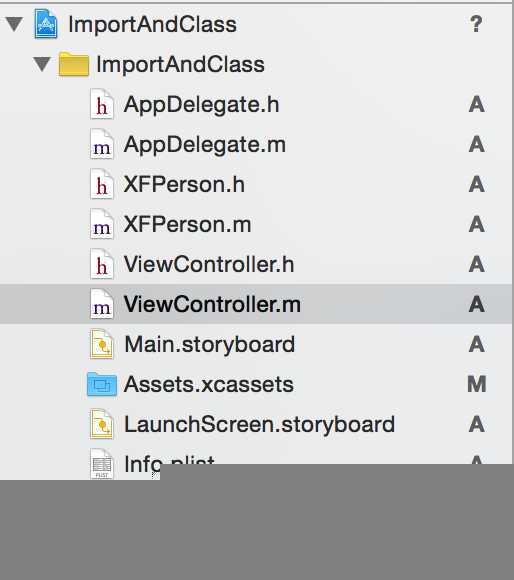Click the blue Xcode project icon

point(46,24)
